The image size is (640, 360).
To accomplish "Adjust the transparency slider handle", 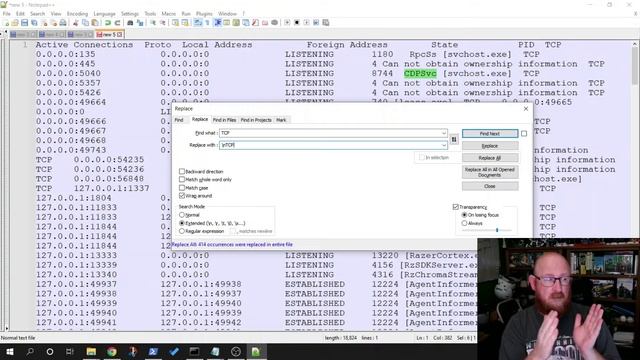I will pos(497,230).
